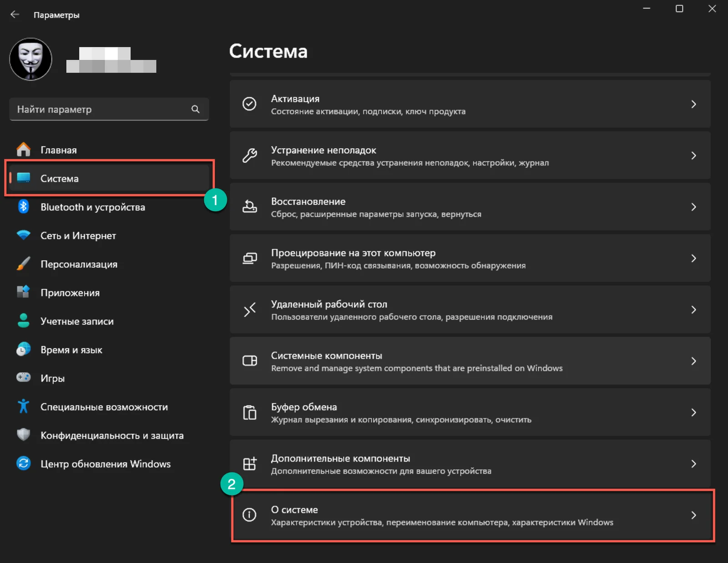This screenshot has width=728, height=563.
Task: Click the user avatar picture
Action: [30, 59]
